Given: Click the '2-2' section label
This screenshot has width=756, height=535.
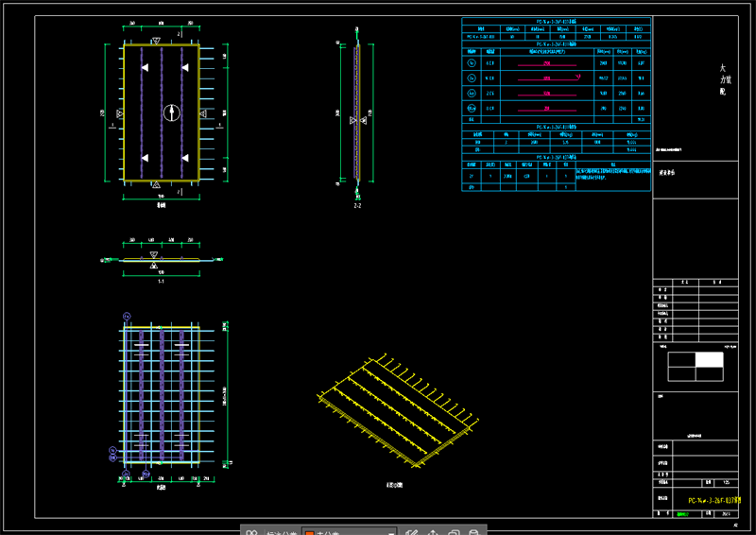Looking at the screenshot, I should tap(357, 205).
